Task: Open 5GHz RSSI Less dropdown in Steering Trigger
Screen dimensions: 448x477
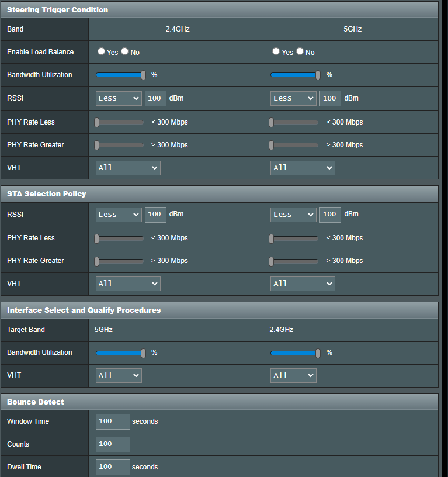Action: tap(293, 98)
